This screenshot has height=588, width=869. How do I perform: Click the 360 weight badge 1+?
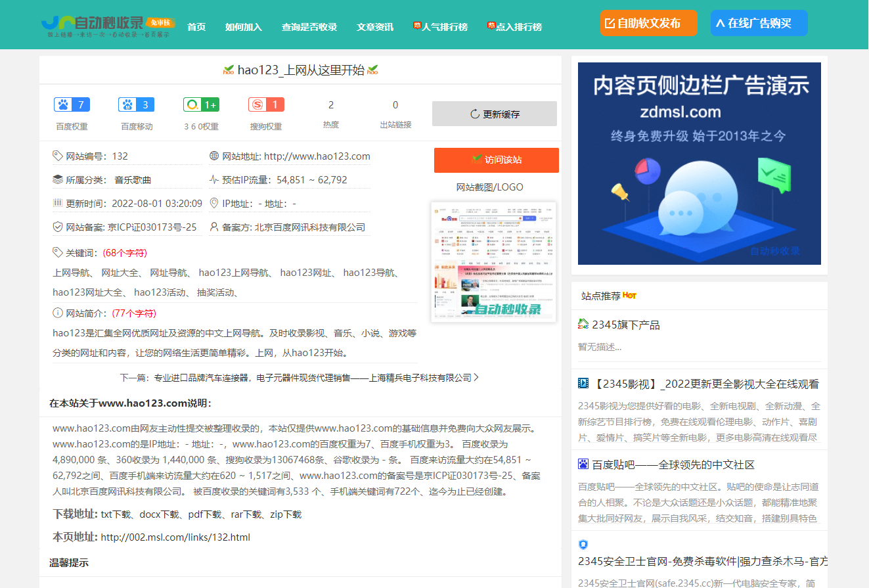click(x=201, y=104)
